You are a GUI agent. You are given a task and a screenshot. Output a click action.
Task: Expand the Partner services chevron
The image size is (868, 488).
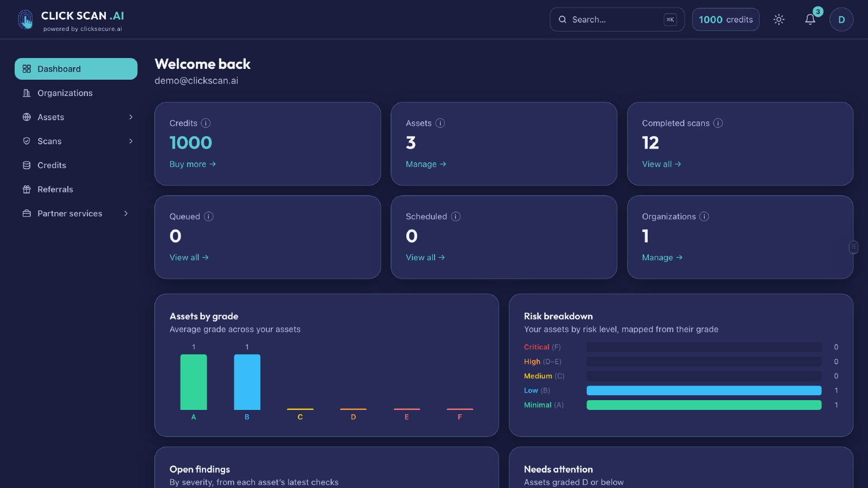point(126,214)
